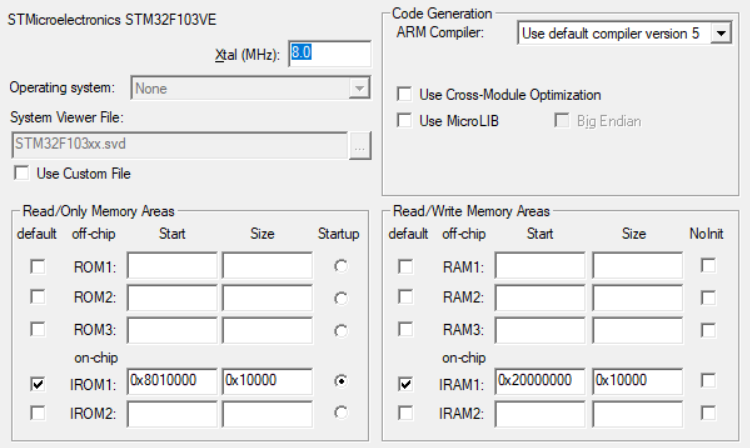Toggle the Big Endian checkbox
This screenshot has height=448, width=750.
pyautogui.click(x=562, y=120)
